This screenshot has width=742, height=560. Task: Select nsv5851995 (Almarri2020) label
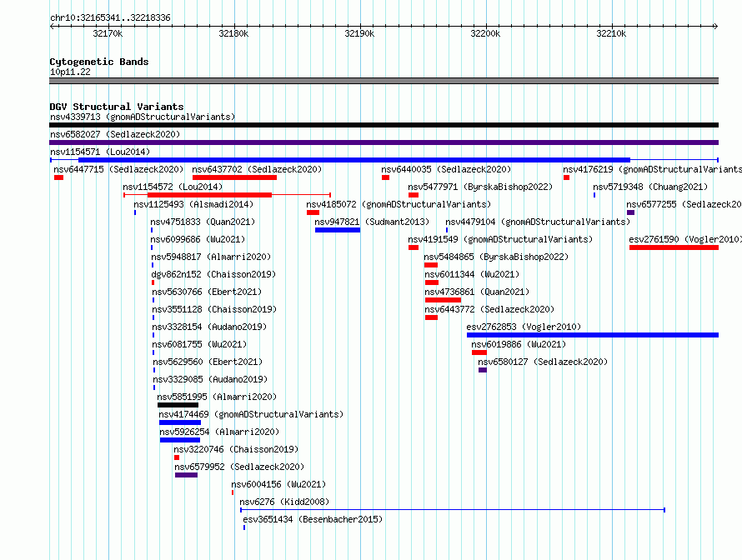(217, 397)
